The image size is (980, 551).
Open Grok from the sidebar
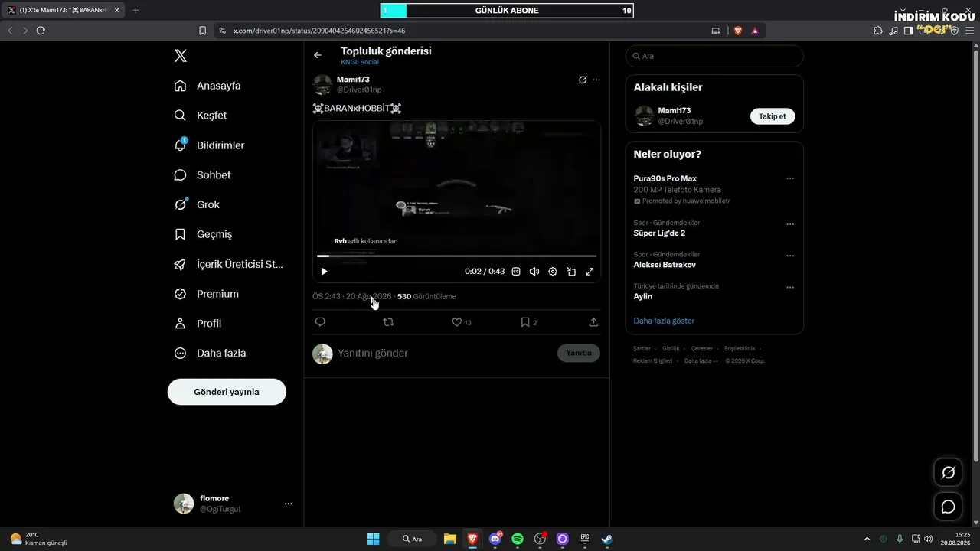197,204
